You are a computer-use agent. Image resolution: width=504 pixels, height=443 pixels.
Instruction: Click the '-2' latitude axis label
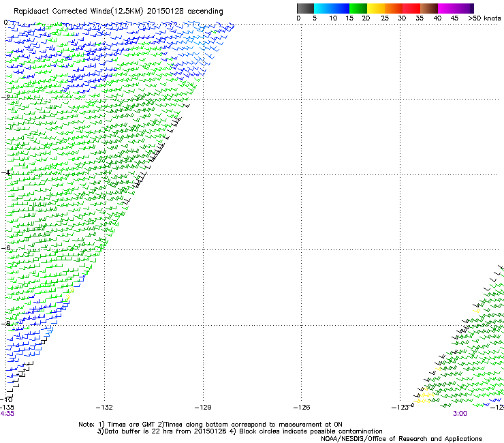tap(5, 97)
